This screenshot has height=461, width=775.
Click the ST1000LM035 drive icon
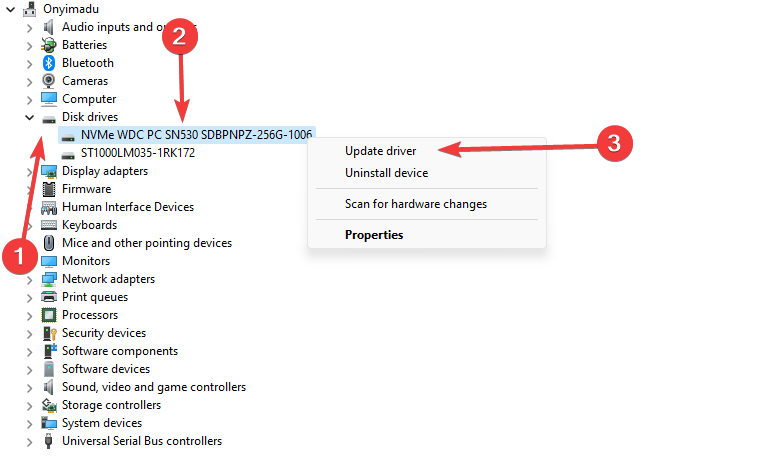click(x=68, y=155)
